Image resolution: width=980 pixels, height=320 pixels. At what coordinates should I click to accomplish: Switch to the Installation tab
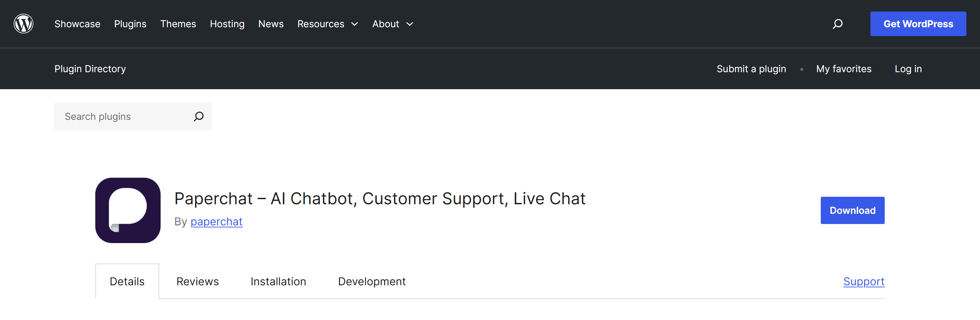(278, 281)
